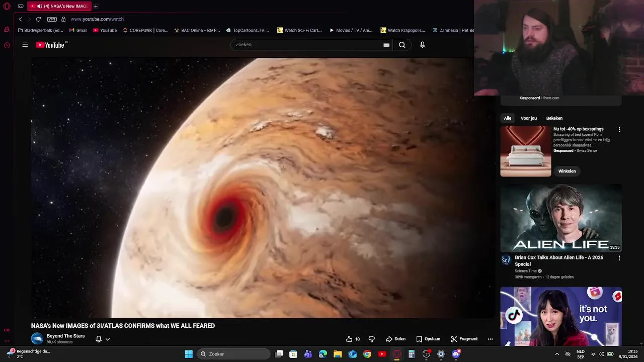Open the on-screen keyboard in search box
Viewport: 644px width, 362px height.
pos(386,45)
